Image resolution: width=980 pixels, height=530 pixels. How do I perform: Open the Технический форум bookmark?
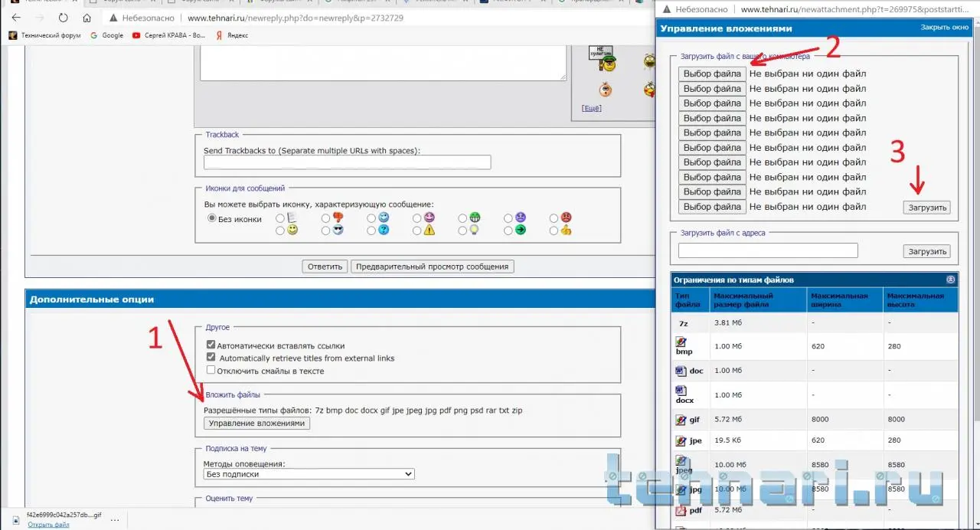tap(44, 35)
